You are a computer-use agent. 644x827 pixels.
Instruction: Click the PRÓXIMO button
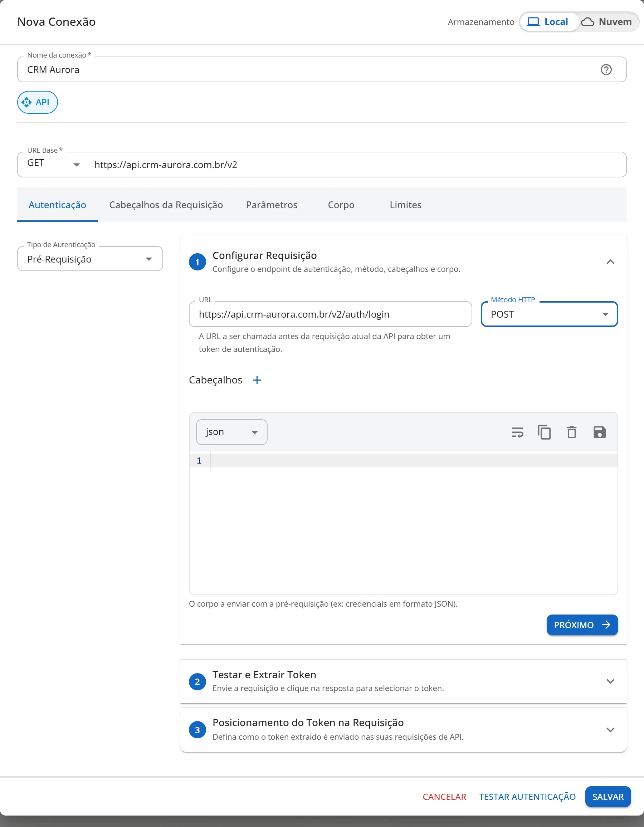tap(582, 625)
